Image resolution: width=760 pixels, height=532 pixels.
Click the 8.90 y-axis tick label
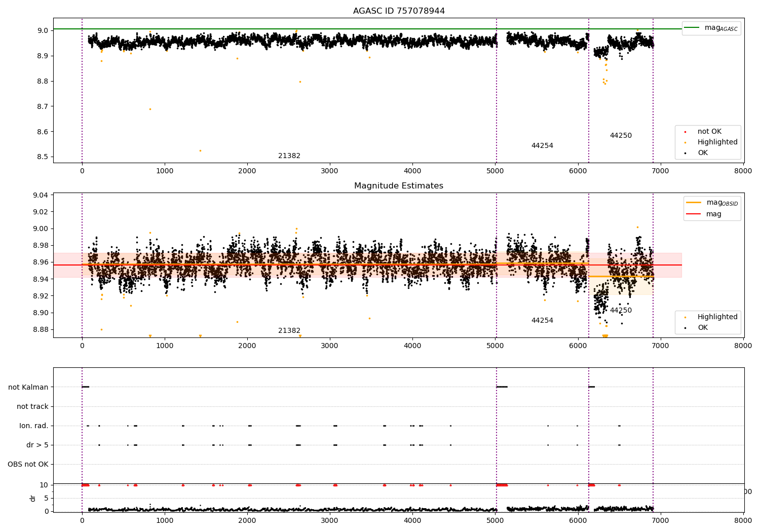click(41, 313)
